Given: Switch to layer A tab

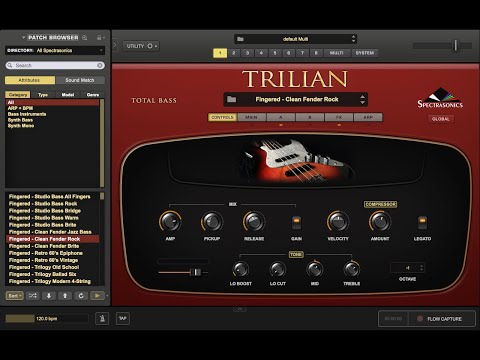Looking at the screenshot, I should [281, 117].
